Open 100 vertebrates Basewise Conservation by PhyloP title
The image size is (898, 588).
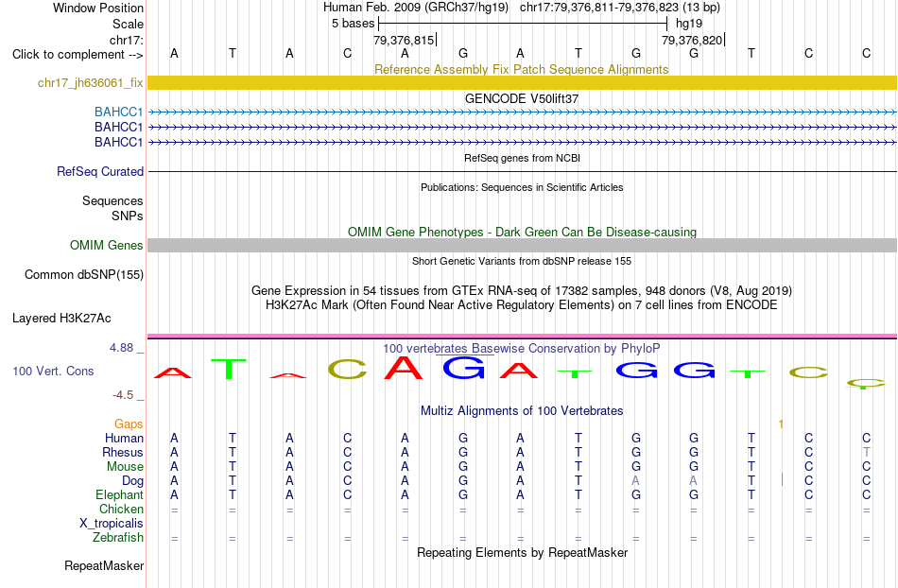(522, 348)
